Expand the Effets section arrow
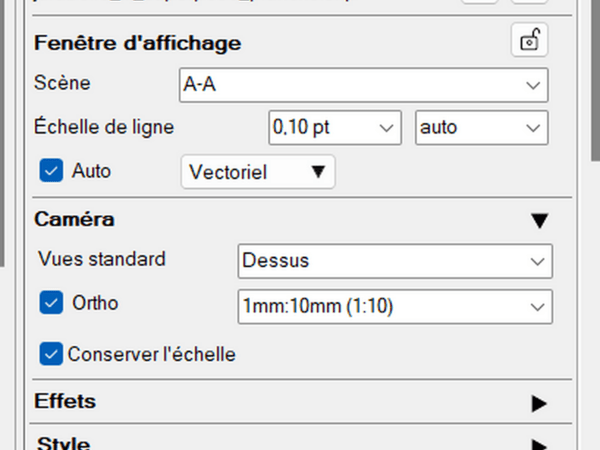The width and height of the screenshot is (600, 450). (540, 403)
